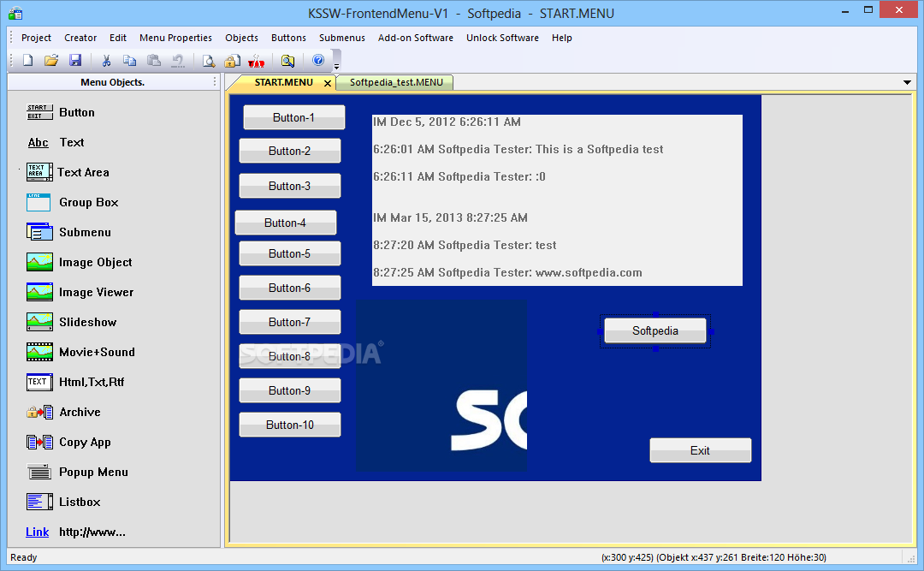Viewport: 924px width, 571px height.
Task: Click the New file toolbar icon
Action: click(27, 60)
